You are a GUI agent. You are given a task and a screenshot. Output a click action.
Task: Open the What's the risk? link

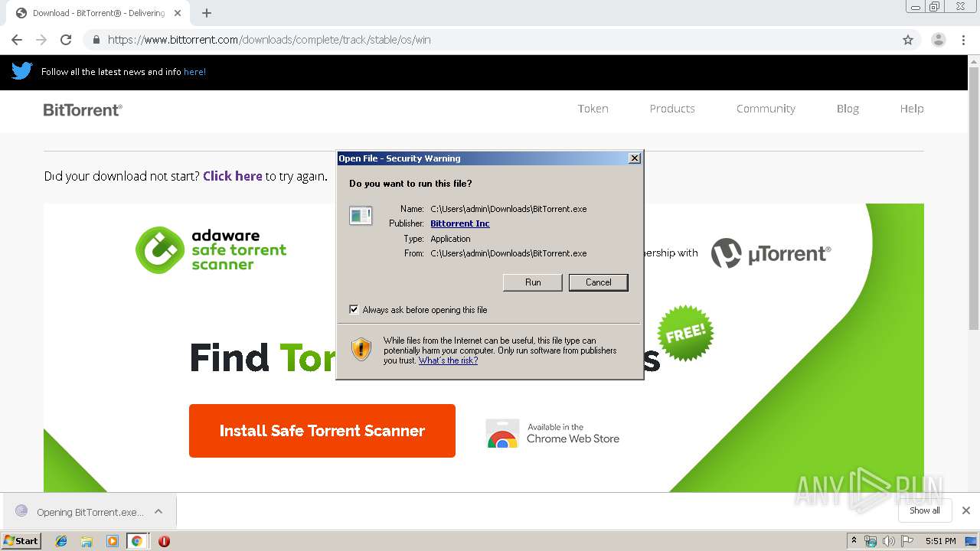448,360
